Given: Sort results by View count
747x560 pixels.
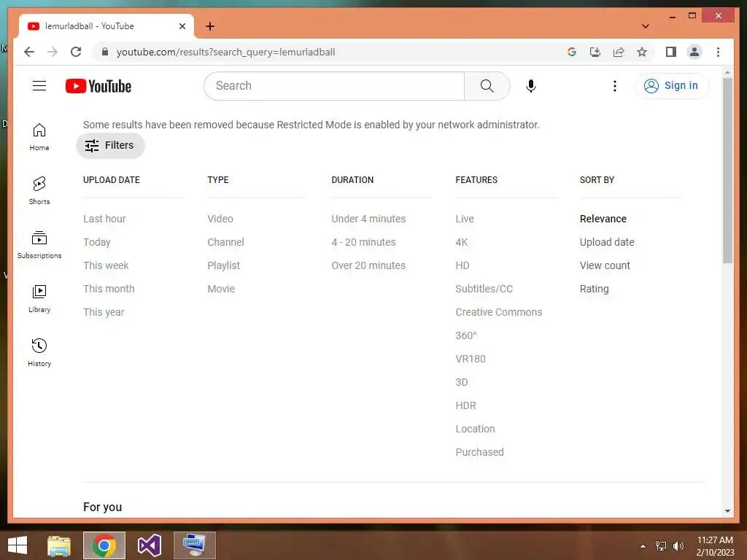Looking at the screenshot, I should pos(605,265).
